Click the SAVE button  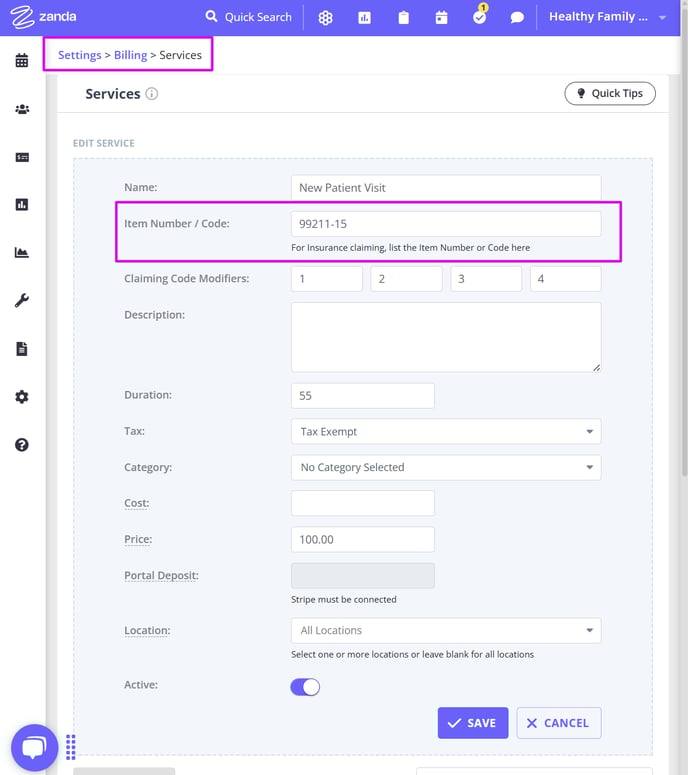click(x=473, y=723)
